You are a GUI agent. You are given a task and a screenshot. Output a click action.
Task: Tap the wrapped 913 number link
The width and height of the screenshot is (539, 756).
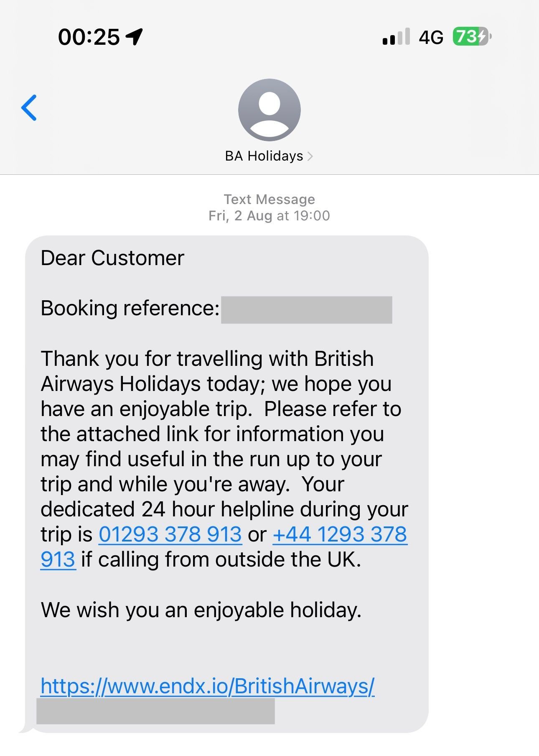tap(58, 559)
